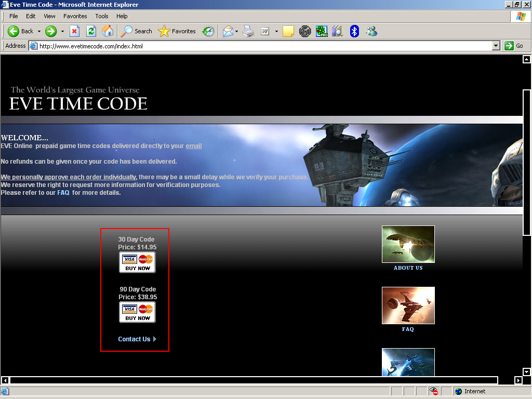Open the Contact Us link
The image size is (532, 399).
[137, 339]
